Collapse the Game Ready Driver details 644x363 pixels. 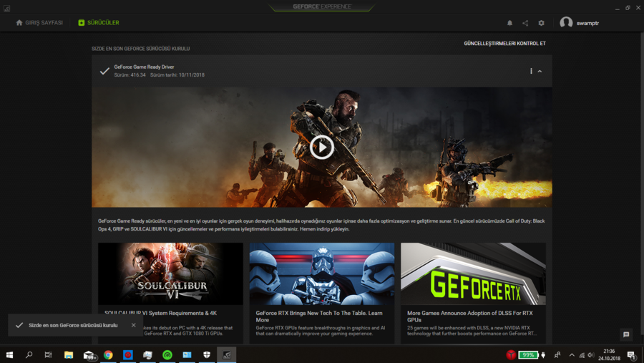click(540, 72)
